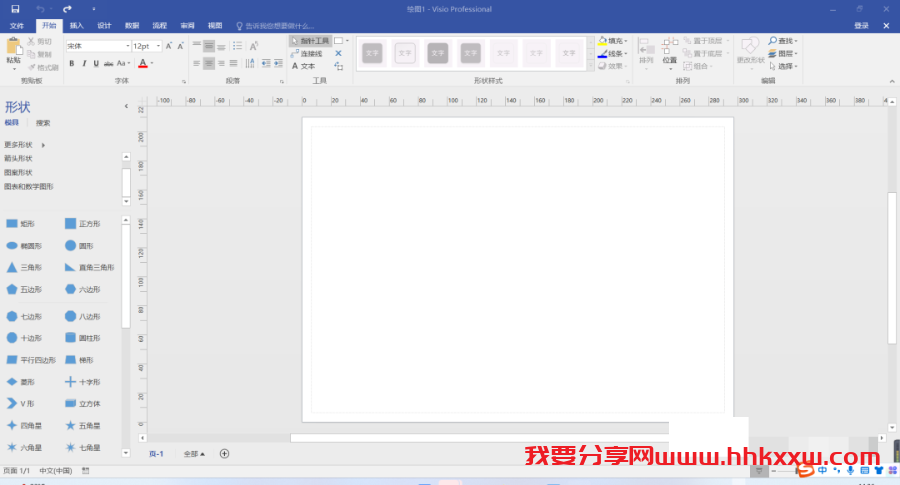The image size is (900, 485).
Task: Toggle Strikethrough formatting
Action: (108, 63)
